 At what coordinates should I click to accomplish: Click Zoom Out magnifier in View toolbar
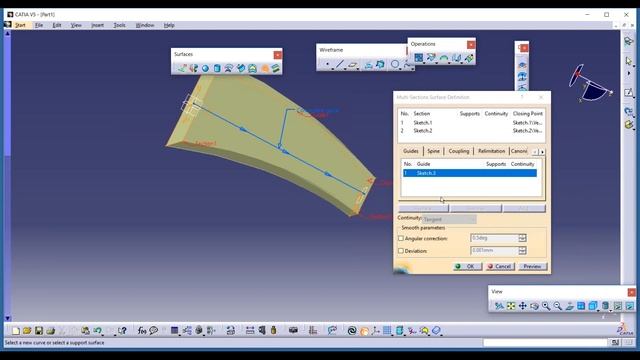[558, 306]
